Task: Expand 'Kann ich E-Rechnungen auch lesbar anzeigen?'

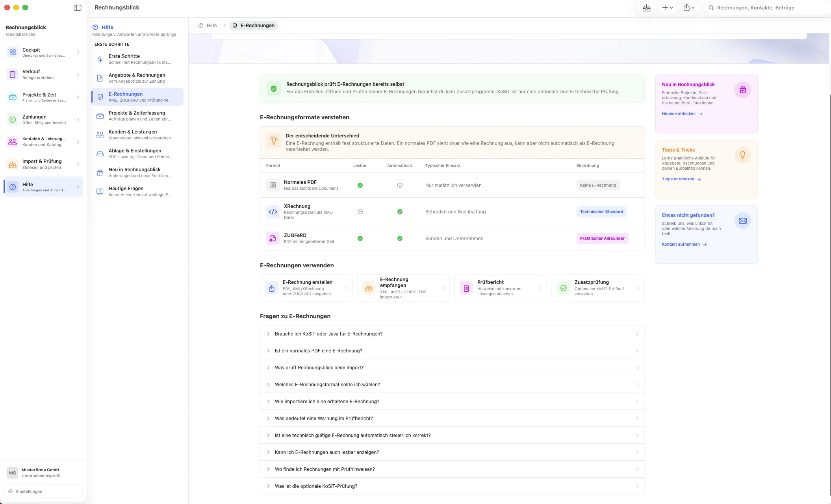Action: [452, 452]
